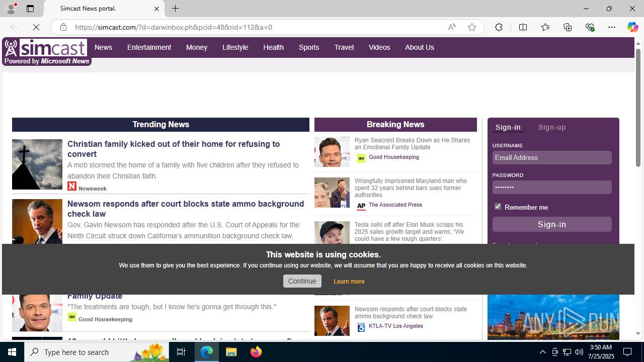Open File Explorer from taskbar
Viewport: 644px width, 362px height.
(x=231, y=352)
